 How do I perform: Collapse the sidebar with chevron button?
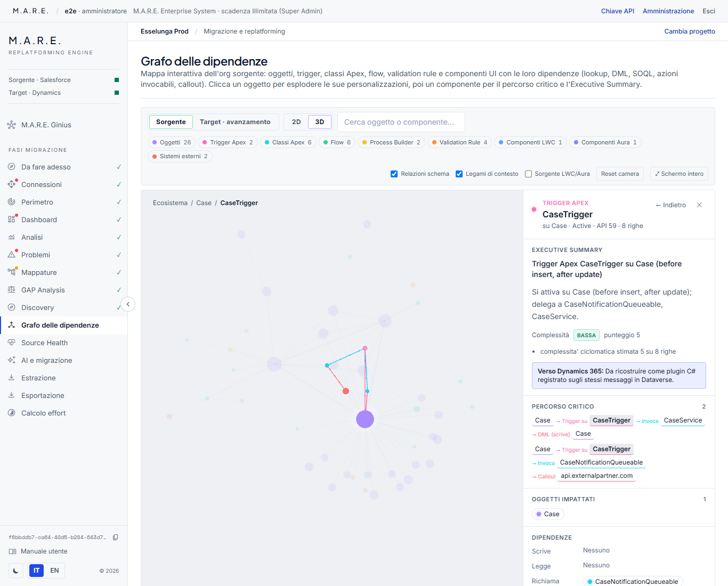[x=128, y=304]
